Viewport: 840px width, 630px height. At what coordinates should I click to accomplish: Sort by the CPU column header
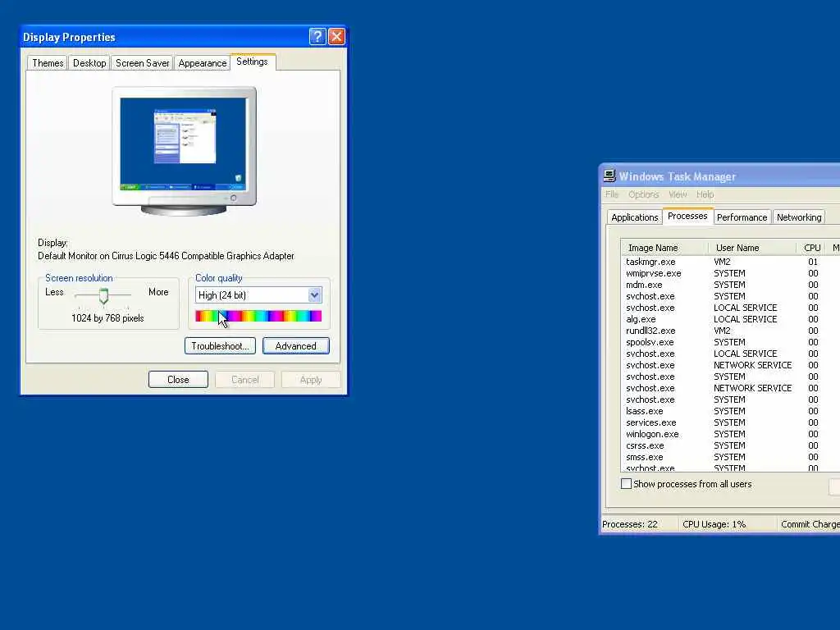pyautogui.click(x=811, y=248)
